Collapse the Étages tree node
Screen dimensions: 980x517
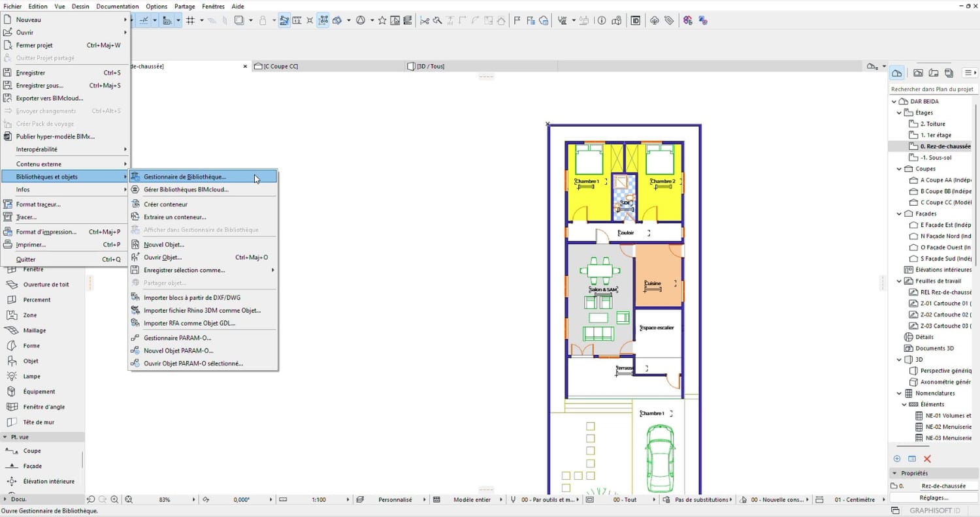[899, 113]
